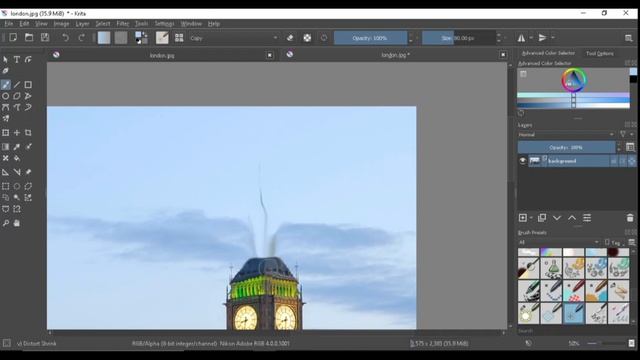Switch to the Tool Options tab

coord(600,53)
